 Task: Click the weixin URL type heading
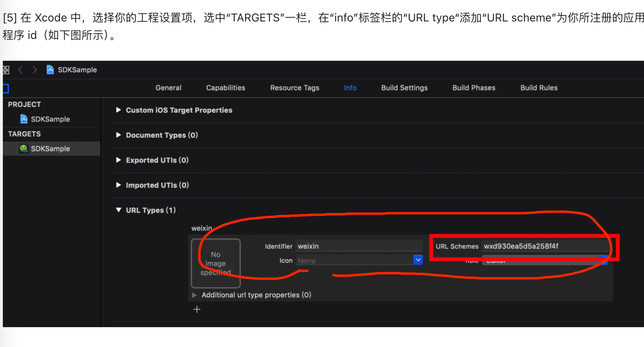(202, 228)
